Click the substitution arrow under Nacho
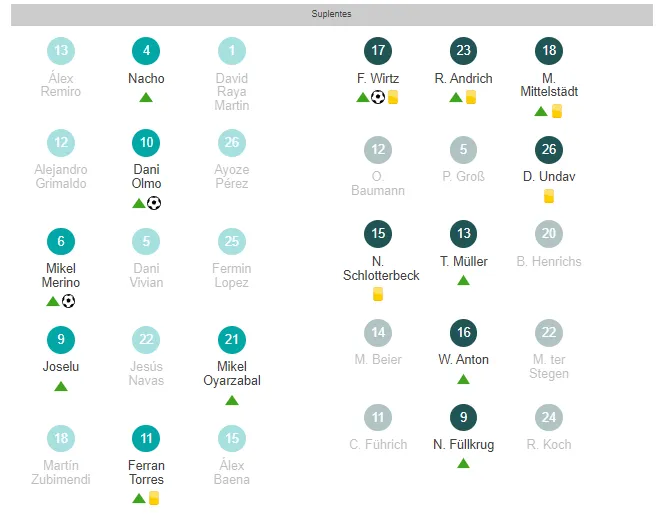This screenshot has height=526, width=666. tap(146, 97)
